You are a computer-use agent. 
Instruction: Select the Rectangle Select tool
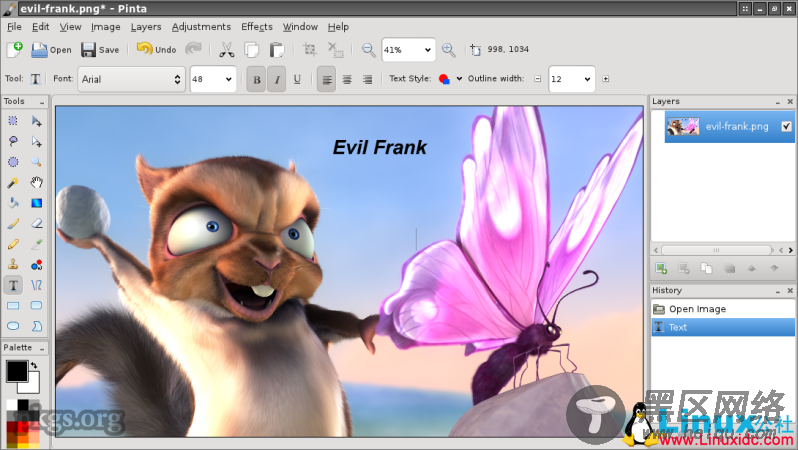[13, 121]
